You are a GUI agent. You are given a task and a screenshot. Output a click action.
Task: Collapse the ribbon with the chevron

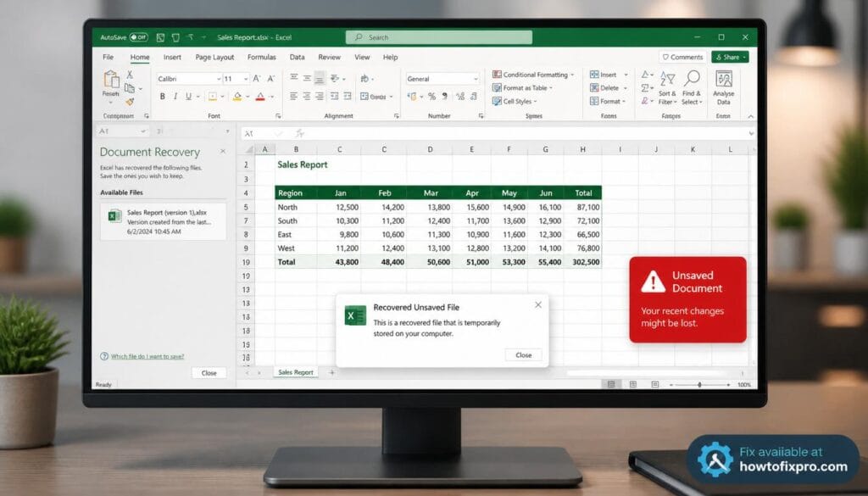(751, 116)
